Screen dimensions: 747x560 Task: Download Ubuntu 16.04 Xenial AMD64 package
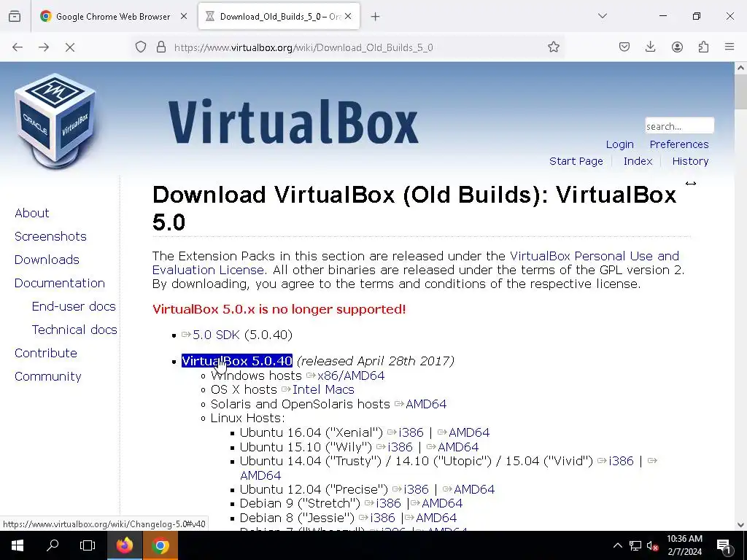click(x=469, y=432)
